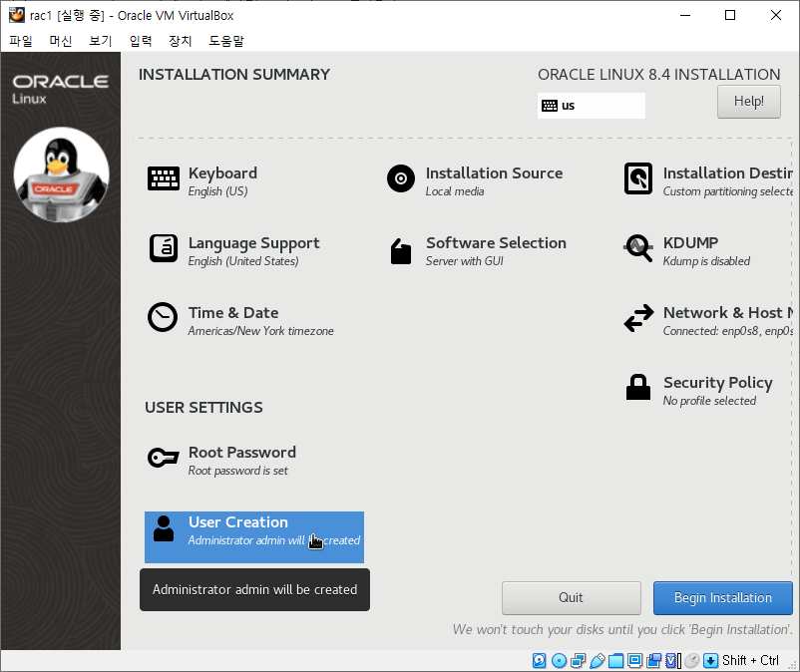Click the Time & Date clock icon
The height and width of the screenshot is (672, 800).
[163, 317]
